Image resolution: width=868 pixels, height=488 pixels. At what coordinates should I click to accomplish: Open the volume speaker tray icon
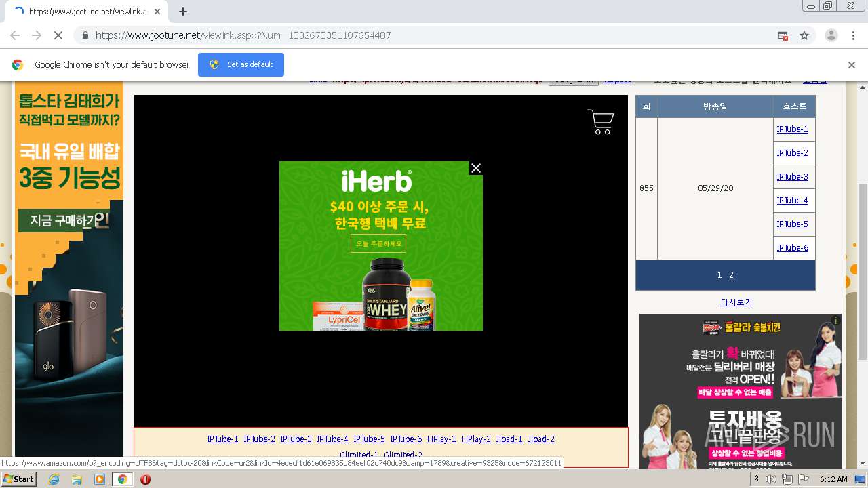[771, 479]
